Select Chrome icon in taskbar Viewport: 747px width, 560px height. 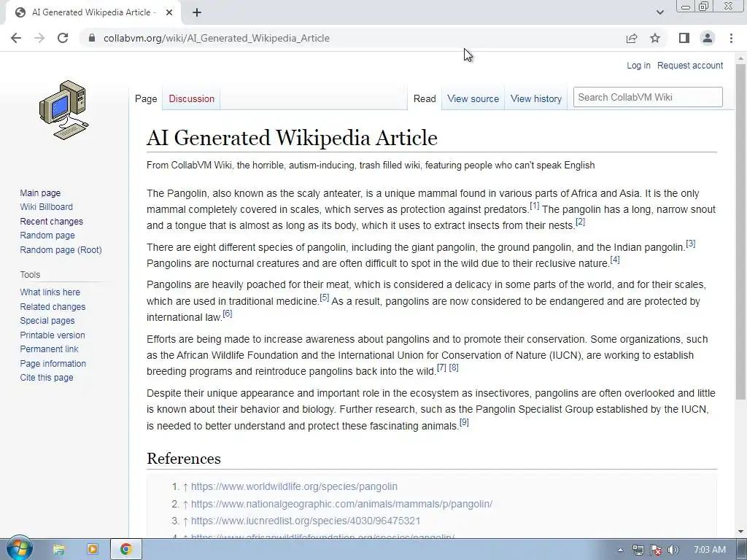pyautogui.click(x=125, y=550)
